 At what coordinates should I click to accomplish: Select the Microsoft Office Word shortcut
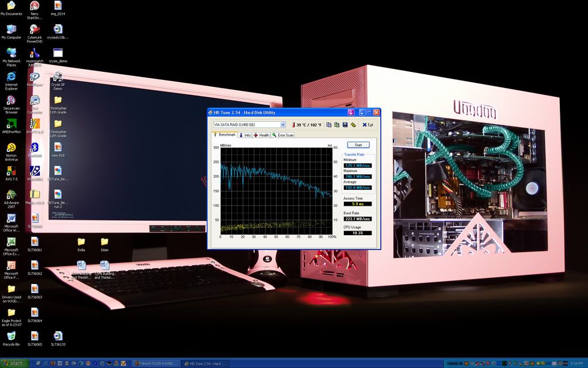[11, 223]
